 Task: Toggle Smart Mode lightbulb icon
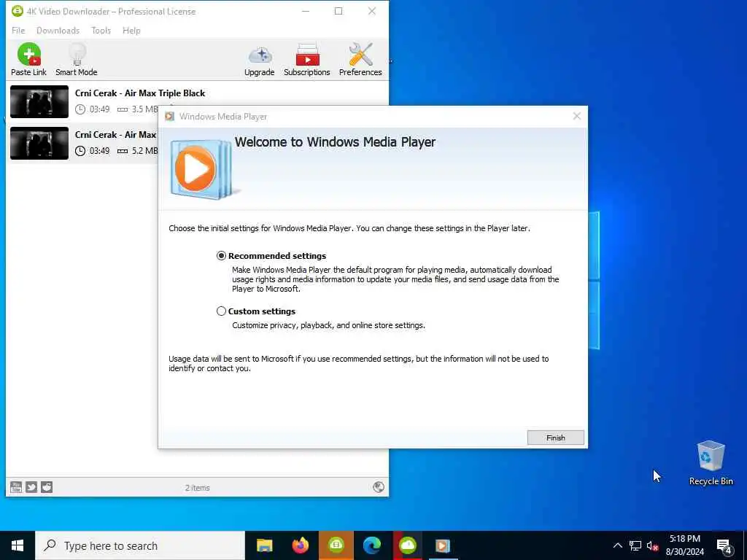click(x=77, y=54)
